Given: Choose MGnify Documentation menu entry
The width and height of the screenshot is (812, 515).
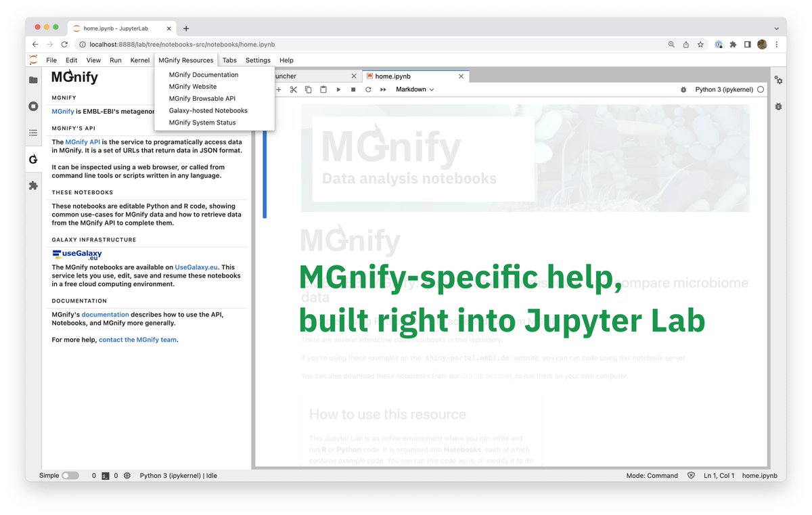Looking at the screenshot, I should pyautogui.click(x=215, y=74).
